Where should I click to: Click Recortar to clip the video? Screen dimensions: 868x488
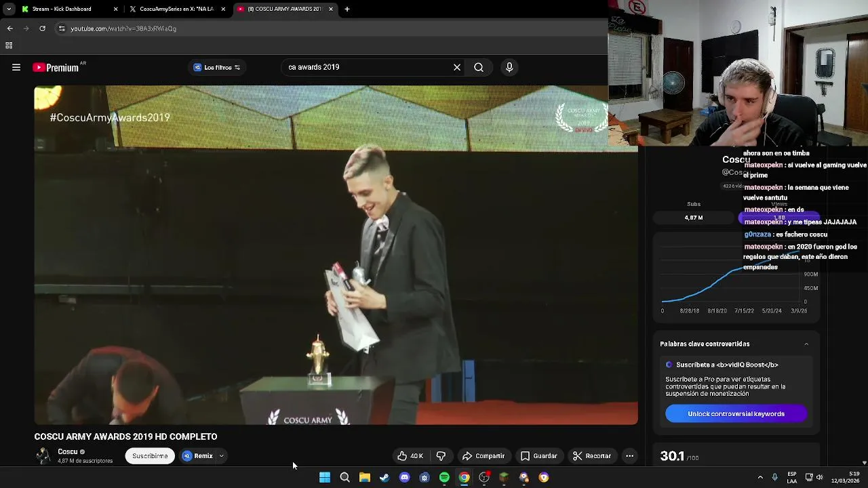[x=591, y=456]
